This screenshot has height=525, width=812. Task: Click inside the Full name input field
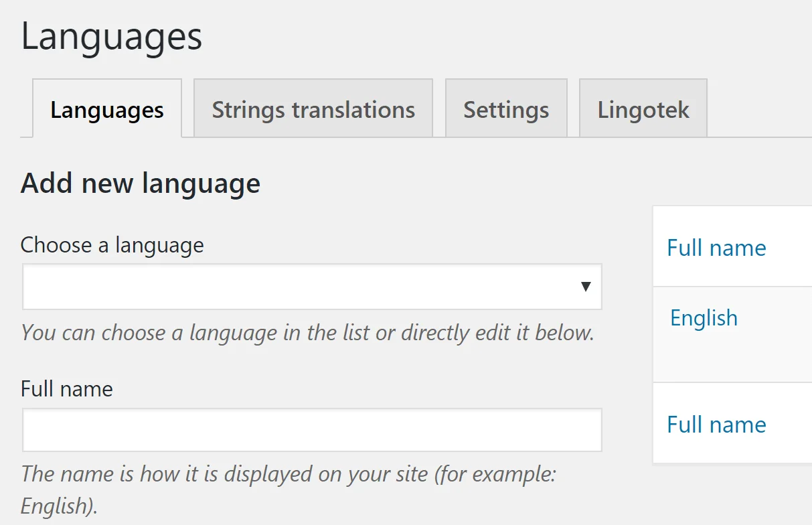coord(313,430)
